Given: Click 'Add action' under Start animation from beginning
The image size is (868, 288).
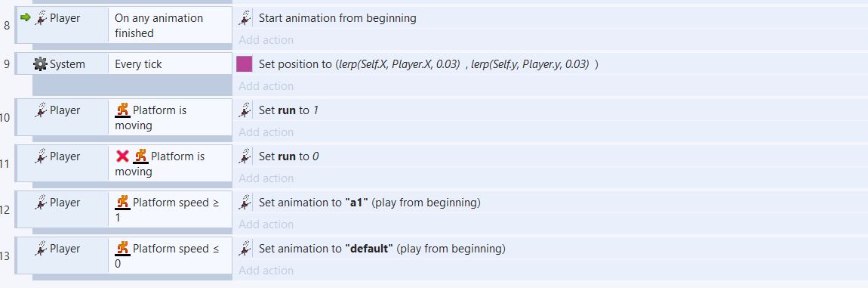Looking at the screenshot, I should coord(266,40).
